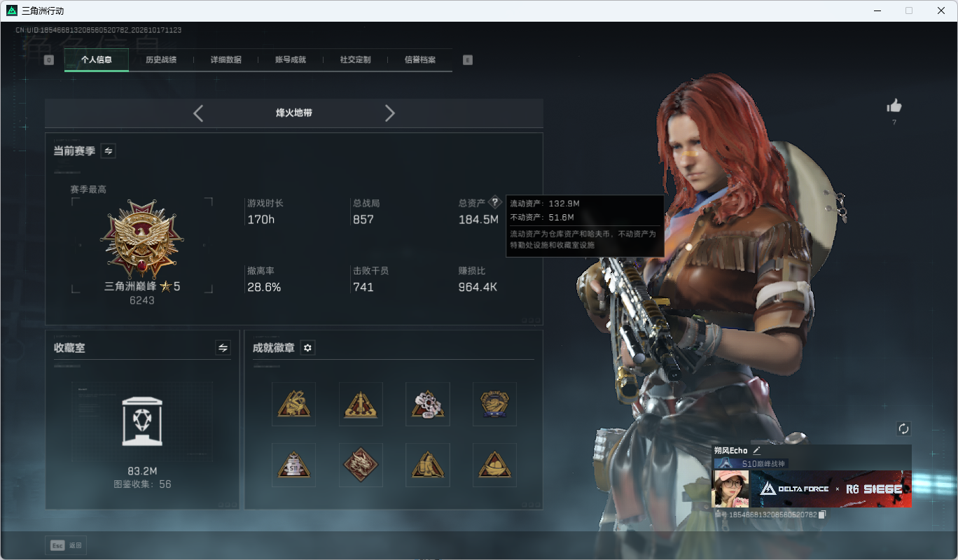Click the Delta Force R6 Siege banner

coord(831,489)
